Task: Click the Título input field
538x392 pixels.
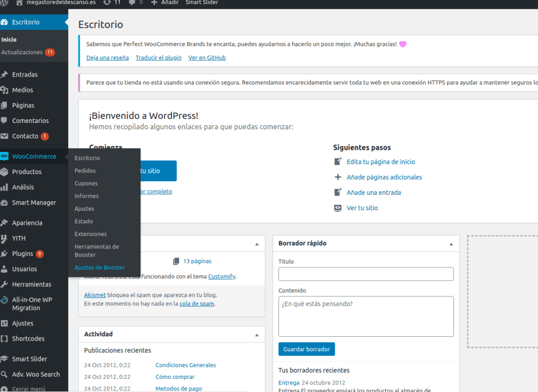Action: 366,274
